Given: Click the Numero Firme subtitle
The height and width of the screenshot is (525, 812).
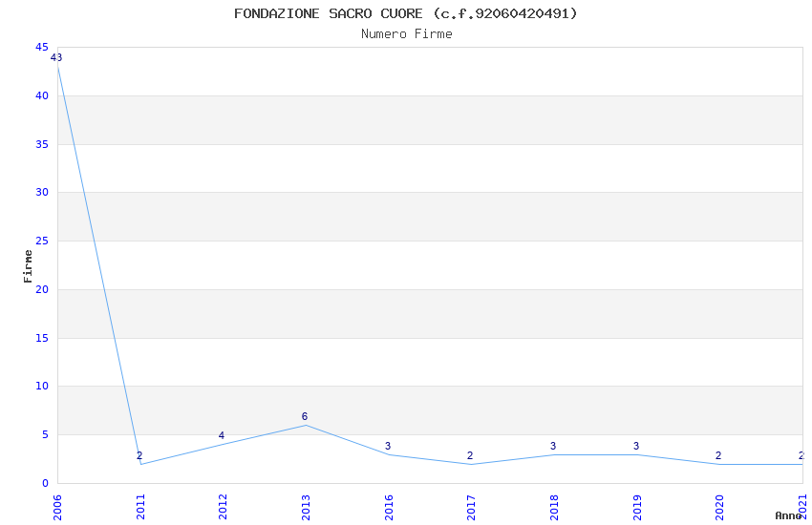Looking at the screenshot, I should (x=407, y=33).
